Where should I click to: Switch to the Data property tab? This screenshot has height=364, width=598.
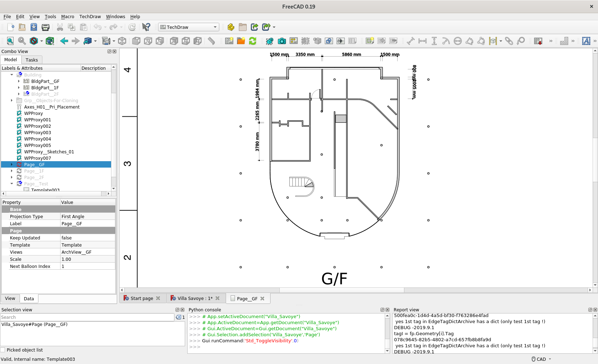coord(29,299)
